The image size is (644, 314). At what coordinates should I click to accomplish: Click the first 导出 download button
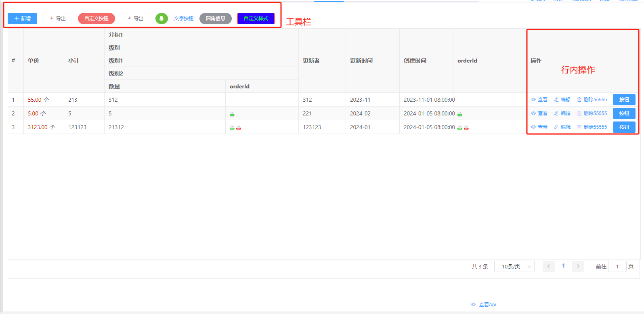coord(57,19)
